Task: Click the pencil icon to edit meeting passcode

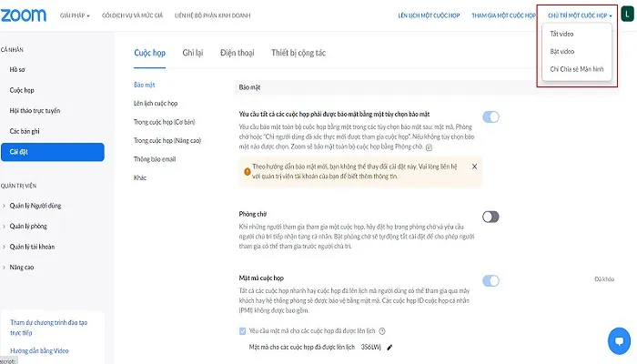Action: point(390,347)
